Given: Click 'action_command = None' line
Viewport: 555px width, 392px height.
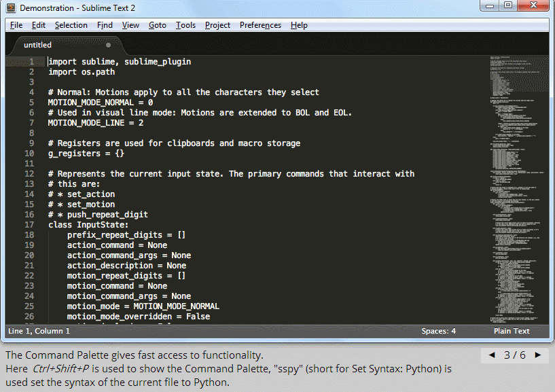Looking at the screenshot, I should coord(117,245).
